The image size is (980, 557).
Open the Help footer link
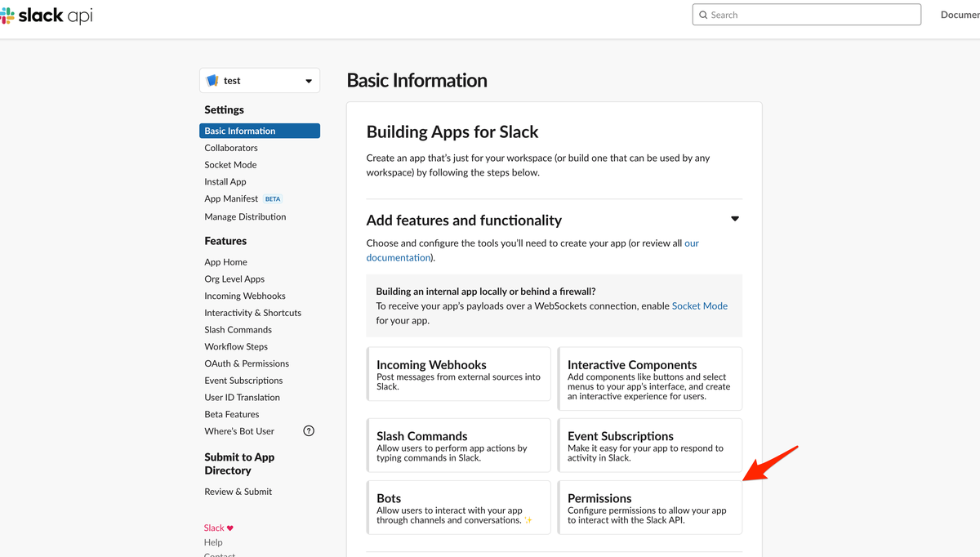[213, 542]
